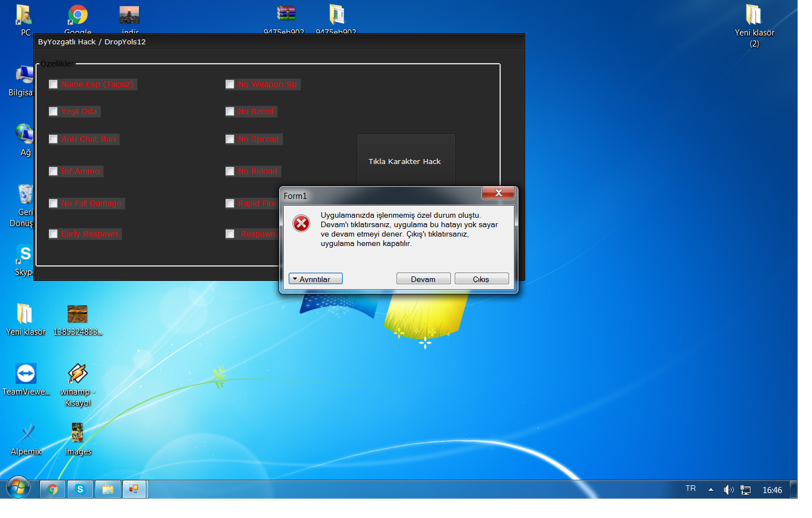Viewport: 812px width, 518px height.
Task: Select the 1385324833 image file
Action: [x=78, y=320]
